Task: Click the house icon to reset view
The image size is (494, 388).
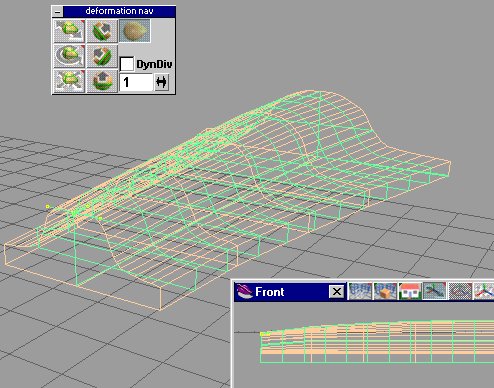Action: tap(410, 291)
